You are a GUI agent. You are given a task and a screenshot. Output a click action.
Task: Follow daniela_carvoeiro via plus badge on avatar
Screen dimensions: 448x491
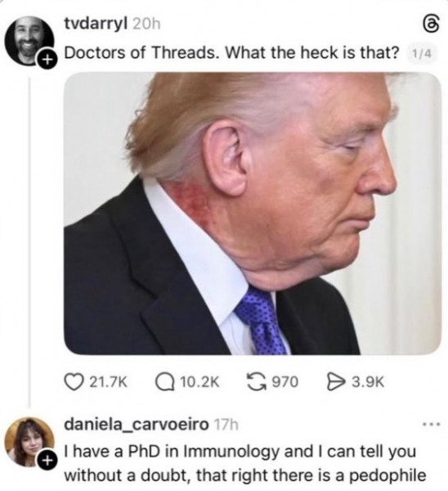coord(46,460)
